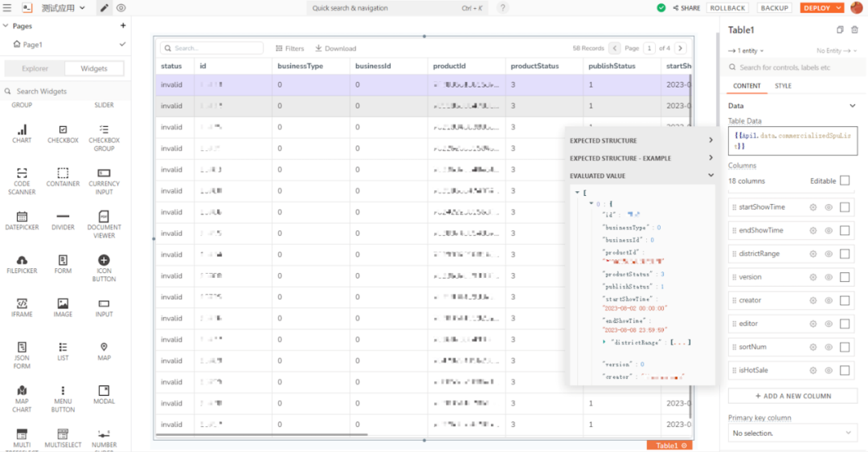Image resolution: width=868 pixels, height=452 pixels.
Task: Select the Container widget
Action: coord(63,177)
